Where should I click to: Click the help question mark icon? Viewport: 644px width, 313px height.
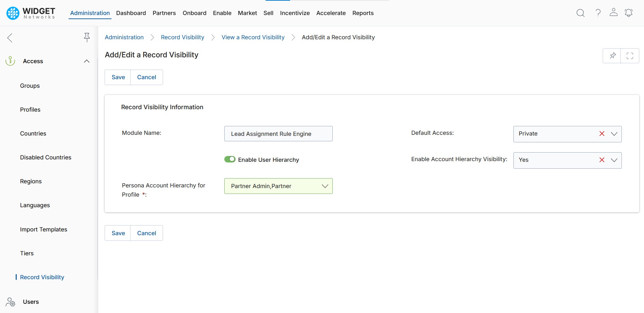(598, 13)
